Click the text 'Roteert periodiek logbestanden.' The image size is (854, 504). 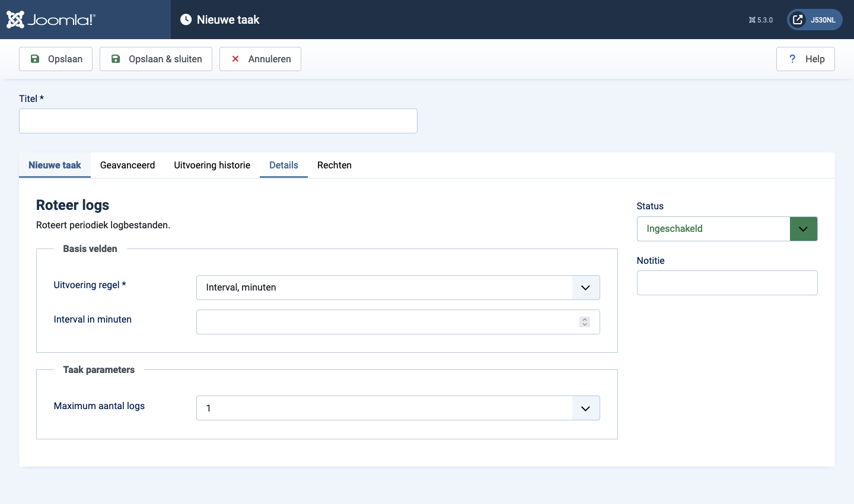click(103, 225)
